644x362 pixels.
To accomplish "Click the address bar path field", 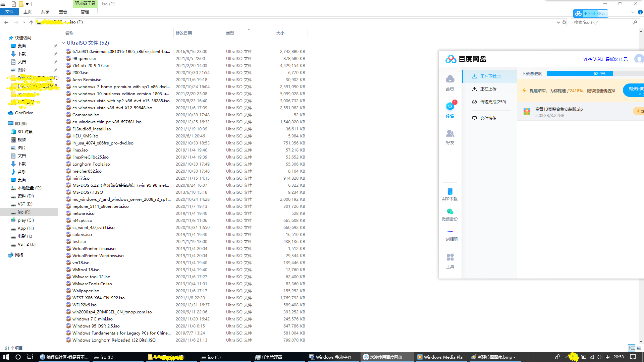I will 295,22.
